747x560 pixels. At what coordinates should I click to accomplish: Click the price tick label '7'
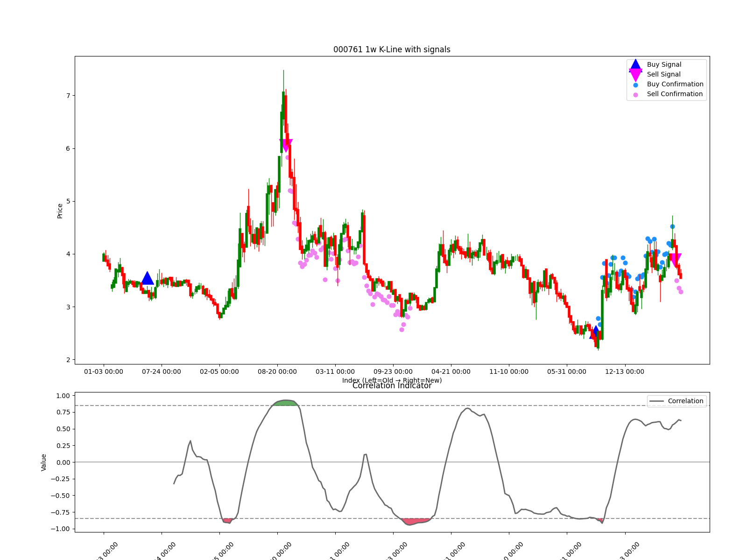pyautogui.click(x=68, y=96)
